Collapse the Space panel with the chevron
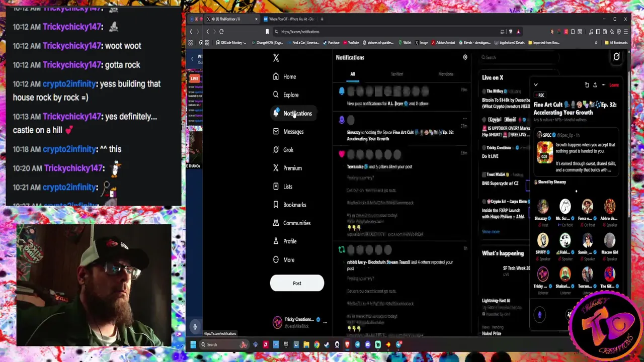This screenshot has width=644, height=362. [535, 85]
